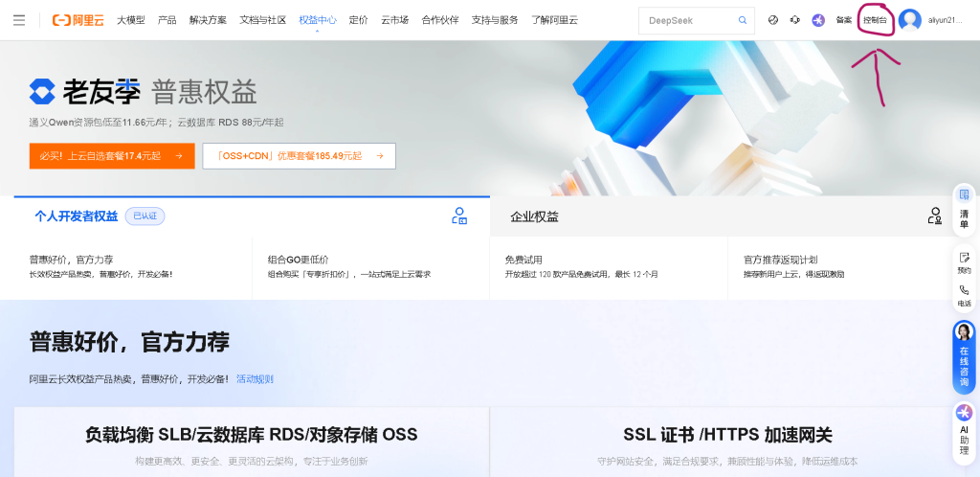Image resolution: width=980 pixels, height=477 pixels.
Task: Open the 预约 appointment icon in sidebar
Action: coord(964,262)
